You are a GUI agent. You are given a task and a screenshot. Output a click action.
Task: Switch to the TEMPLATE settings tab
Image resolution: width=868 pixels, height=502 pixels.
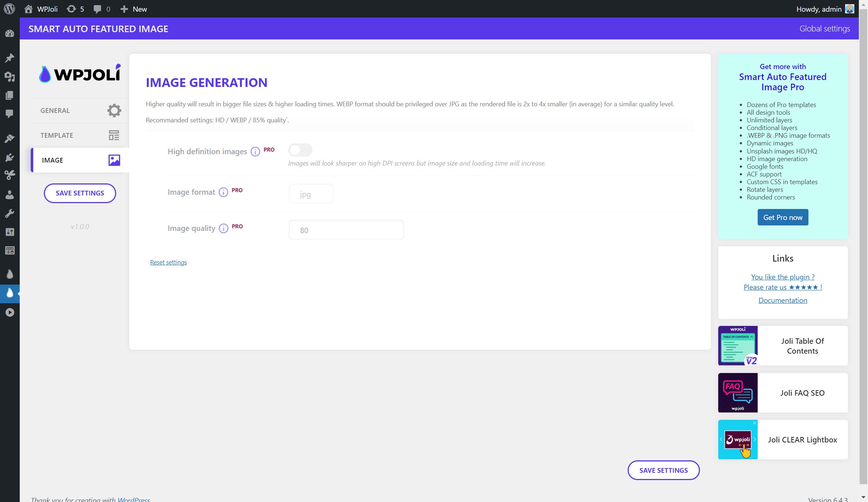tap(80, 135)
